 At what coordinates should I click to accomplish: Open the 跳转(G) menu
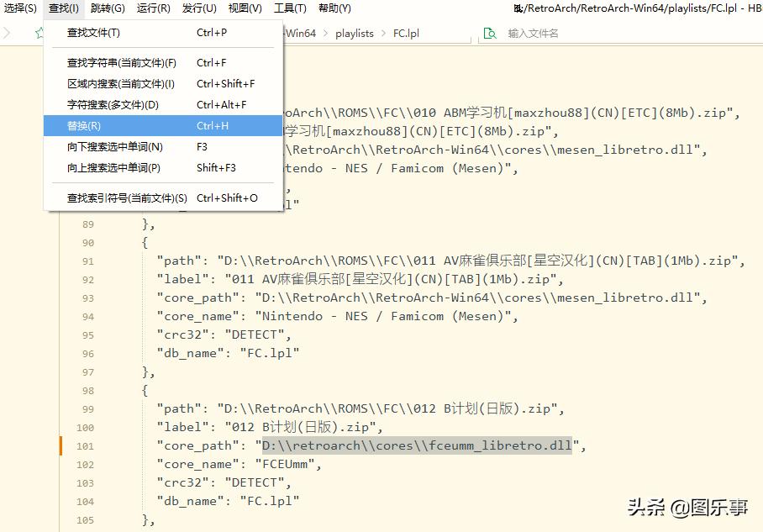[x=107, y=8]
